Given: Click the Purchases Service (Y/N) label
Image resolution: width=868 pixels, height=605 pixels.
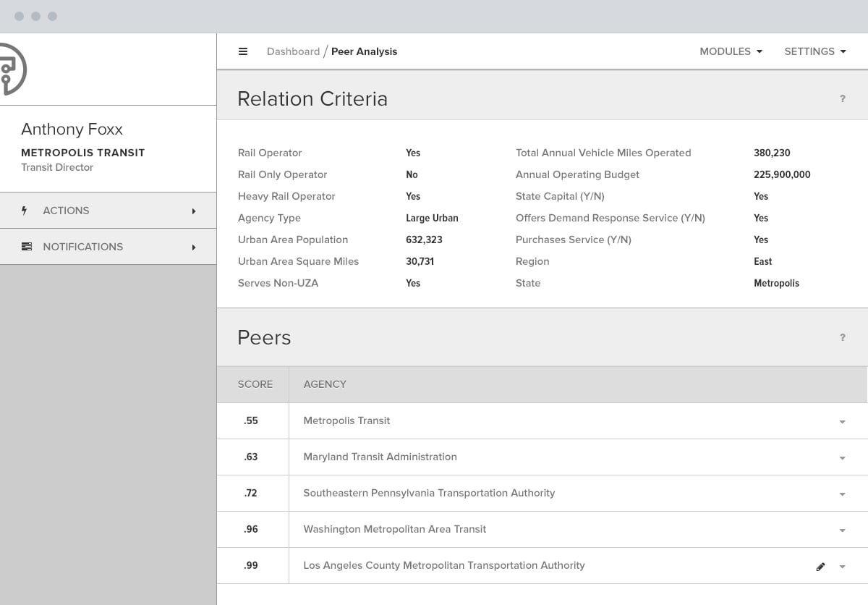Looking at the screenshot, I should click(574, 240).
